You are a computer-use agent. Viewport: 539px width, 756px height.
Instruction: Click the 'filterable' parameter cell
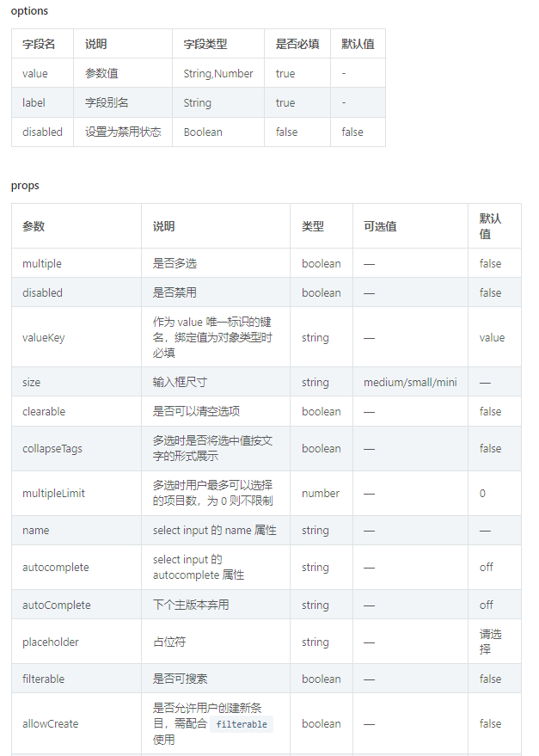tap(77, 679)
